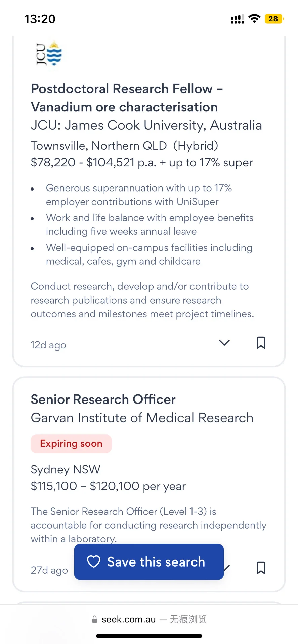The height and width of the screenshot is (644, 298).
Task: Open Postdoctoral Research Fellow Vanadium job title
Action: pyautogui.click(x=127, y=98)
